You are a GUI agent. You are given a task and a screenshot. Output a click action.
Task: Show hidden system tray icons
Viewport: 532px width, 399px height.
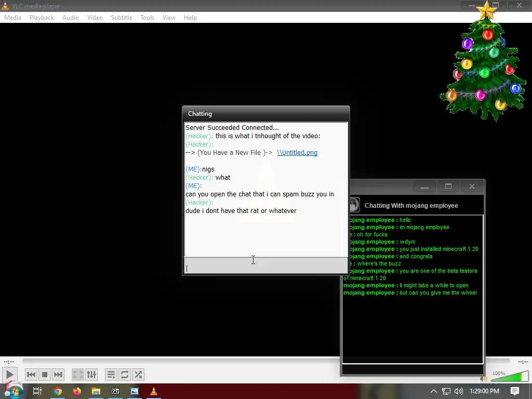coord(434,391)
